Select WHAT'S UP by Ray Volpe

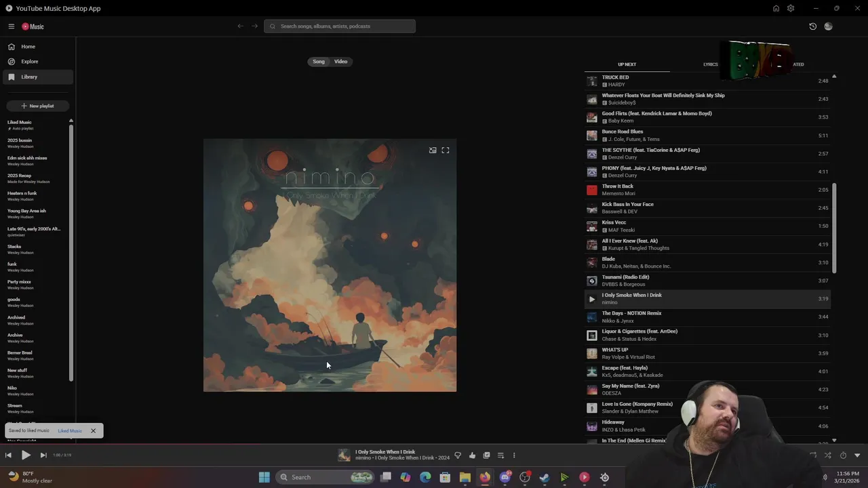click(707, 353)
